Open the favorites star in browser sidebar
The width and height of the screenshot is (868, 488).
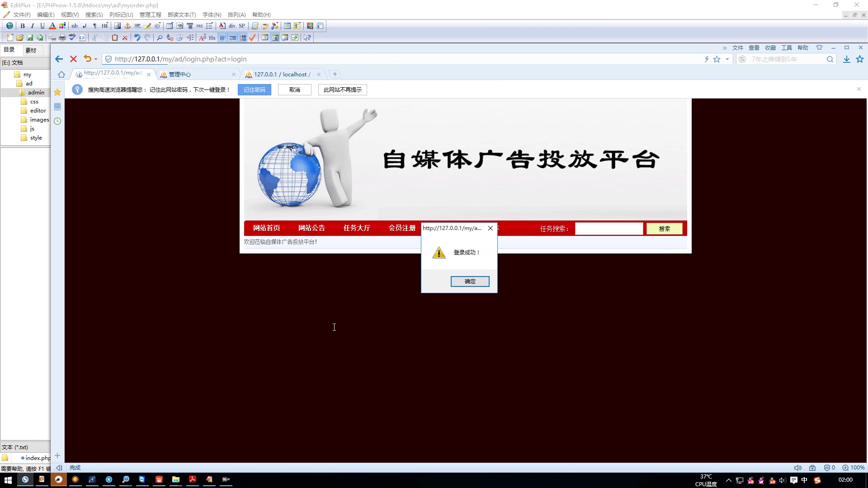click(x=57, y=92)
